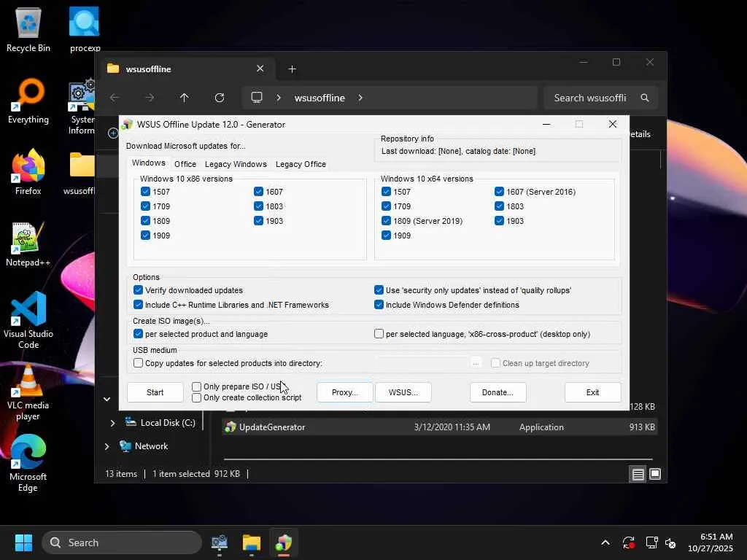Uncheck Windows 10 x86 version 1607

pyautogui.click(x=258, y=192)
